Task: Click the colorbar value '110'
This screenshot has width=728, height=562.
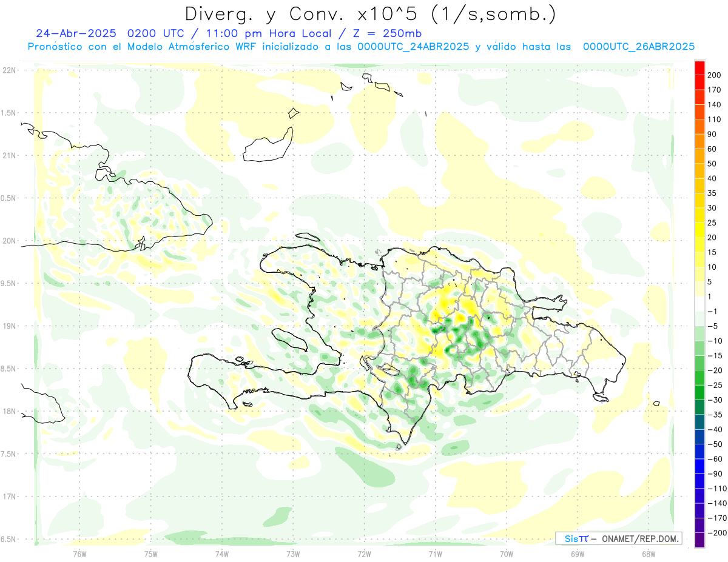Action: pyautogui.click(x=714, y=119)
